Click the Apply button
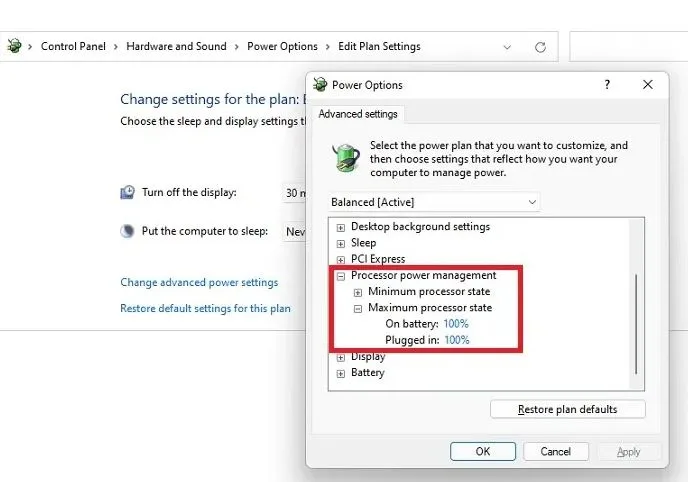This screenshot has height=482, width=688. click(628, 451)
